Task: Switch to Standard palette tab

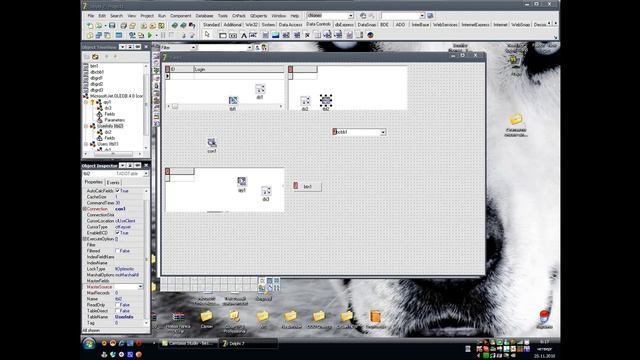Action: click(211, 25)
